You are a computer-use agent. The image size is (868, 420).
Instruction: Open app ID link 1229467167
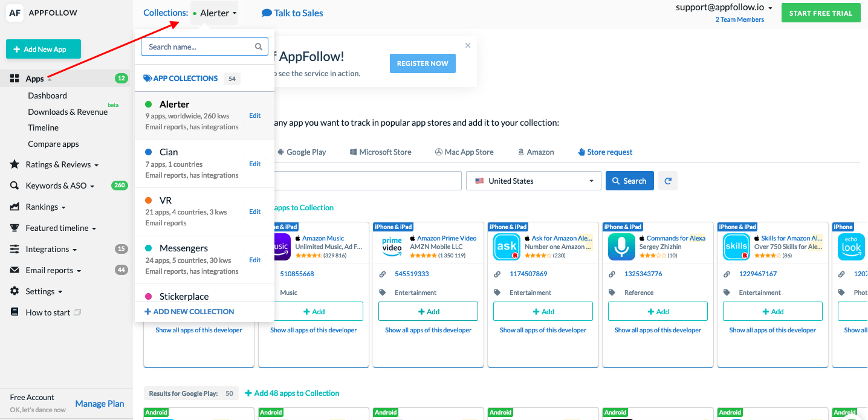tap(758, 274)
